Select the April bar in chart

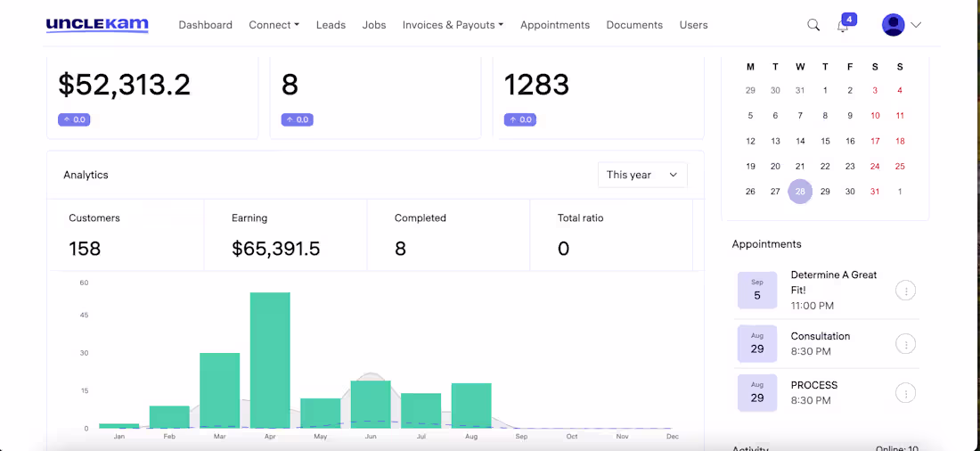point(270,360)
